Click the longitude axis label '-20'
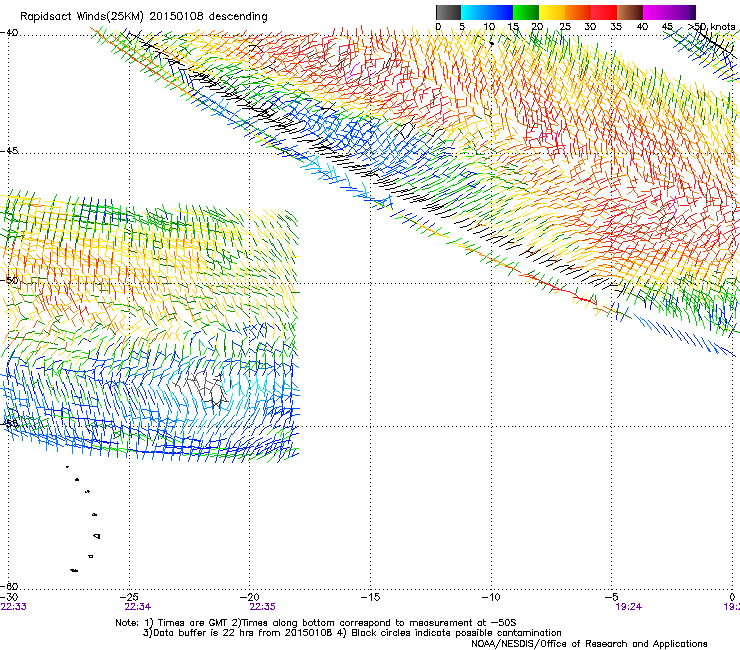The image size is (740, 650). tap(250, 597)
